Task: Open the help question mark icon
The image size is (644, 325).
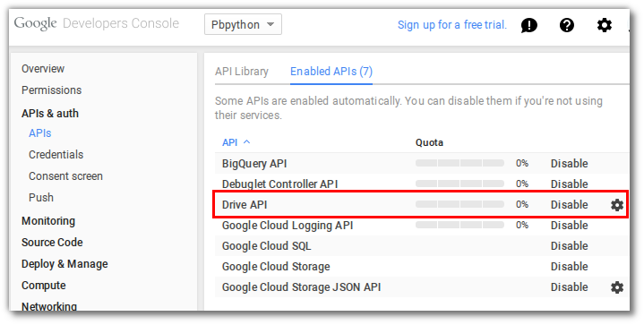Action: tap(567, 25)
